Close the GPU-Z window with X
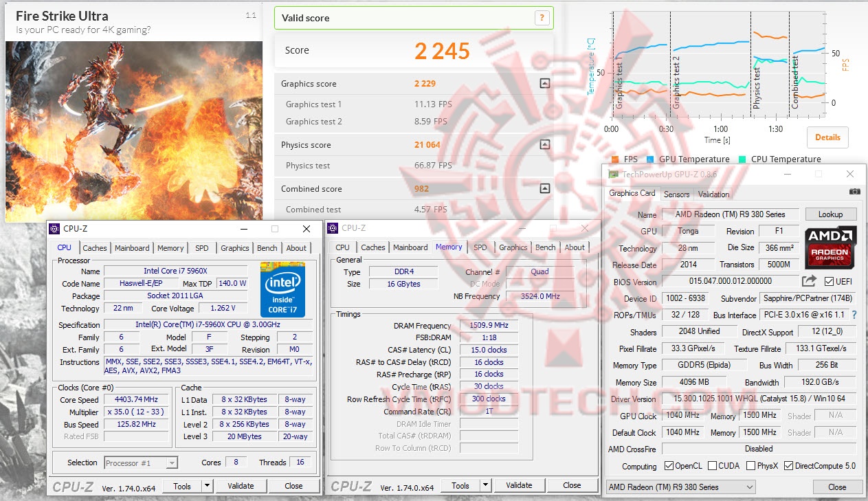868x501 pixels. click(x=850, y=175)
